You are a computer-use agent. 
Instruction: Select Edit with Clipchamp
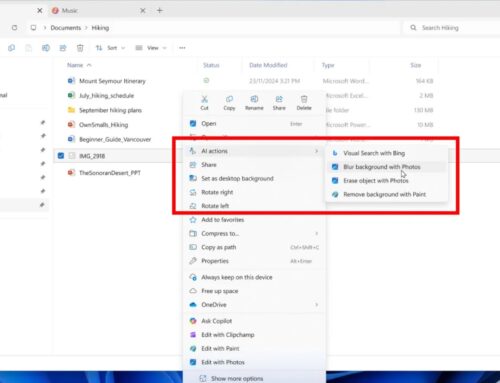254,335
